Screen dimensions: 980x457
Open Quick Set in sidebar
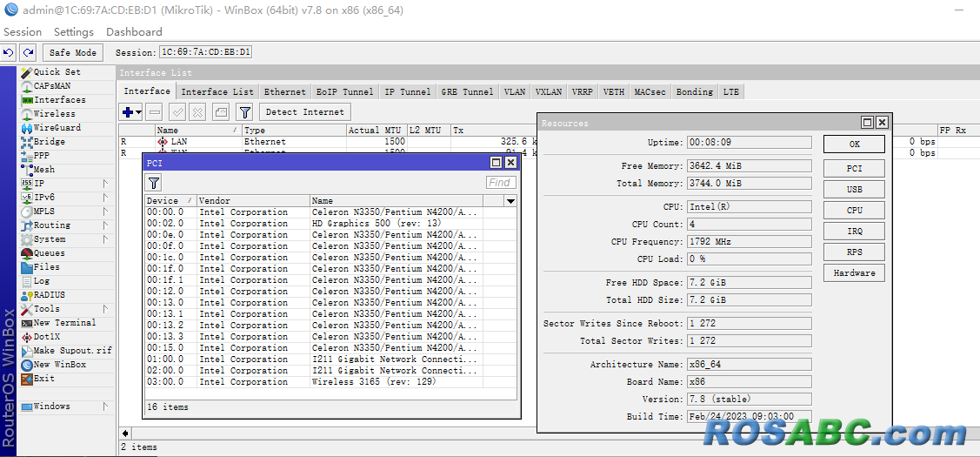pyautogui.click(x=57, y=72)
